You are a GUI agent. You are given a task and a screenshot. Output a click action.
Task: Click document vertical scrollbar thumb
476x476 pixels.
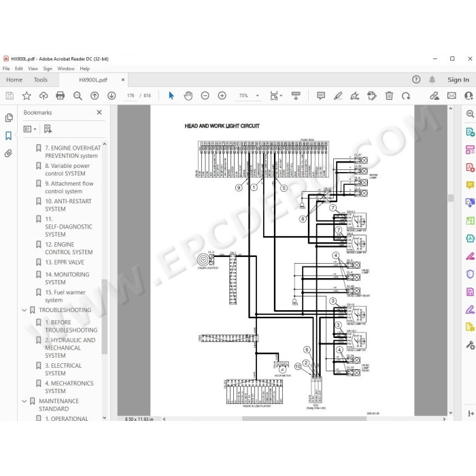(x=451, y=198)
